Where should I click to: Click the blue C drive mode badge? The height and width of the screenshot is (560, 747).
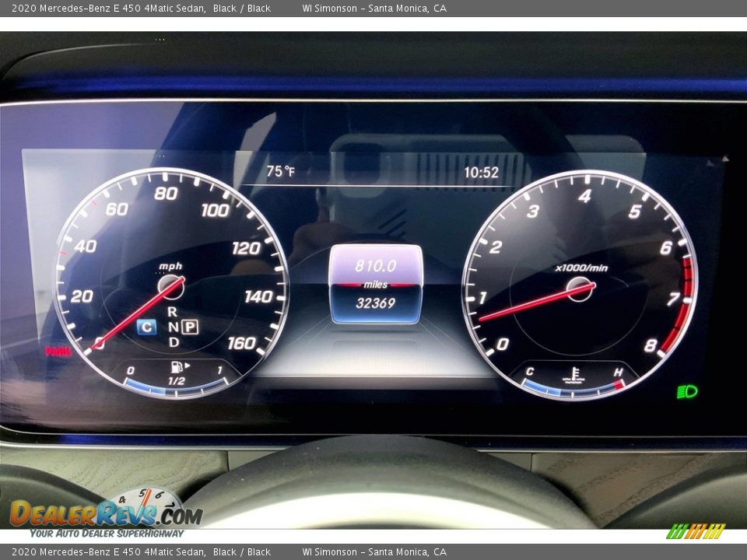(x=146, y=327)
